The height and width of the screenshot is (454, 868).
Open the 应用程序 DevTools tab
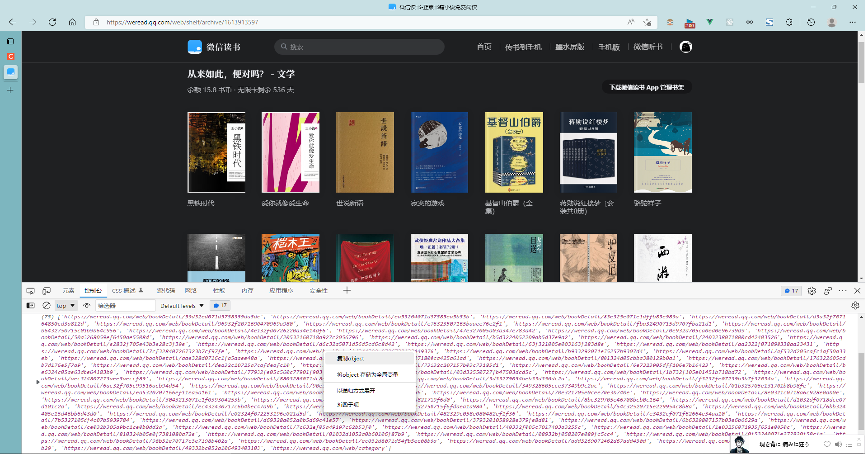[x=282, y=291]
